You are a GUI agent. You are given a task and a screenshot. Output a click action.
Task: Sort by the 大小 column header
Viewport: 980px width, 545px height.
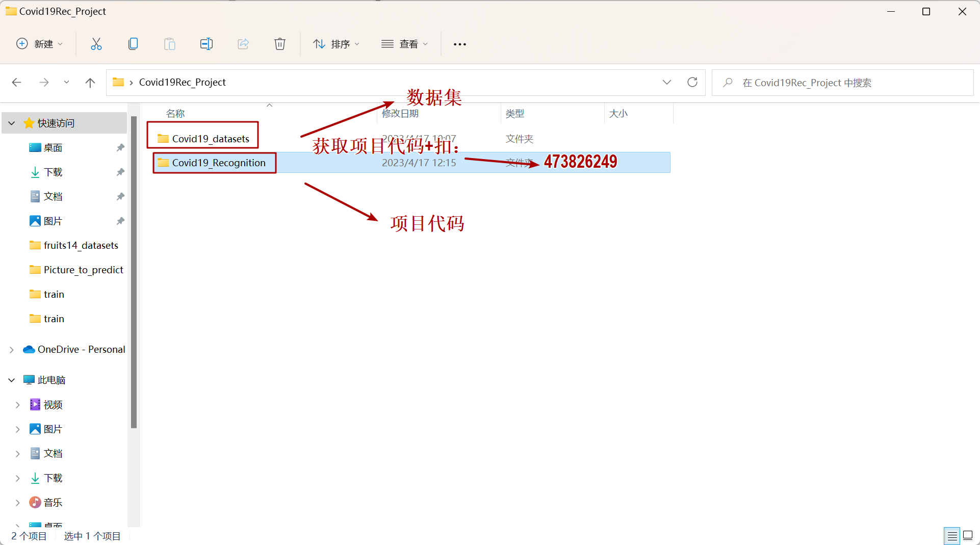(x=618, y=113)
